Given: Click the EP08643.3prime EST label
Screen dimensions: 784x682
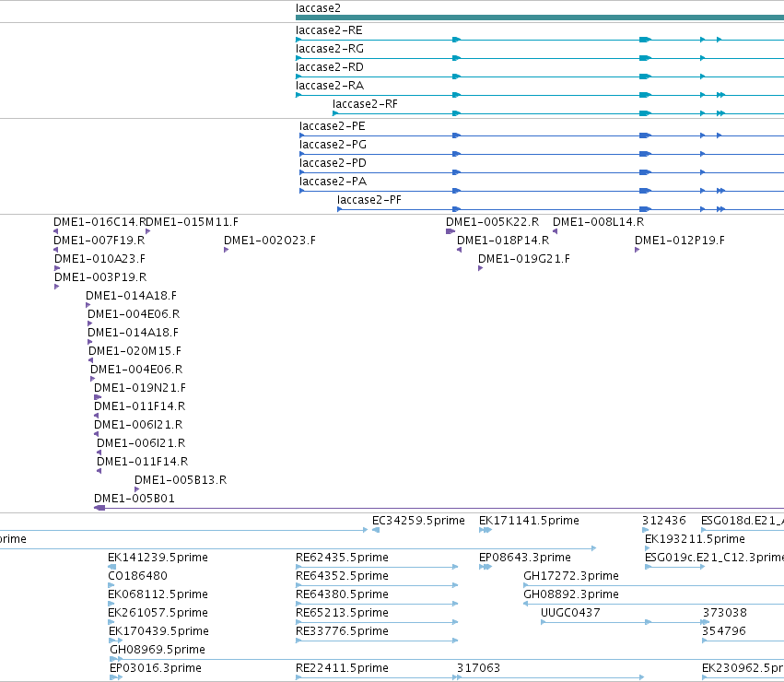Looking at the screenshot, I should [x=525, y=558].
